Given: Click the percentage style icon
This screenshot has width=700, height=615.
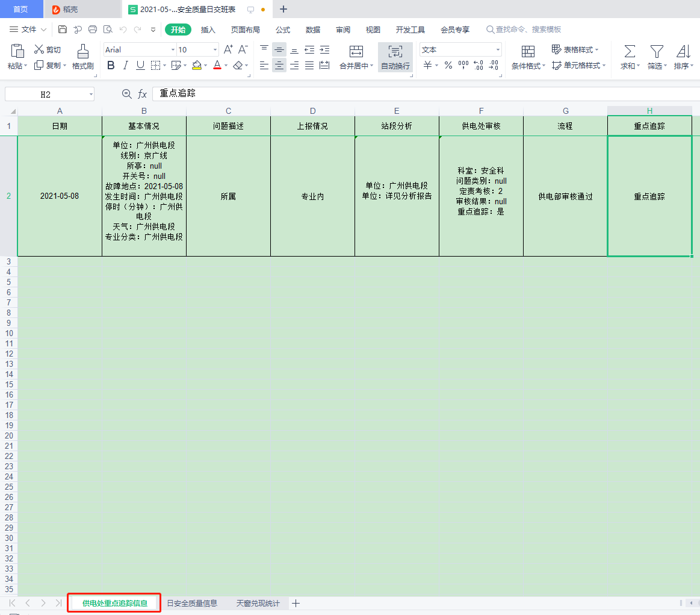Looking at the screenshot, I should point(448,65).
